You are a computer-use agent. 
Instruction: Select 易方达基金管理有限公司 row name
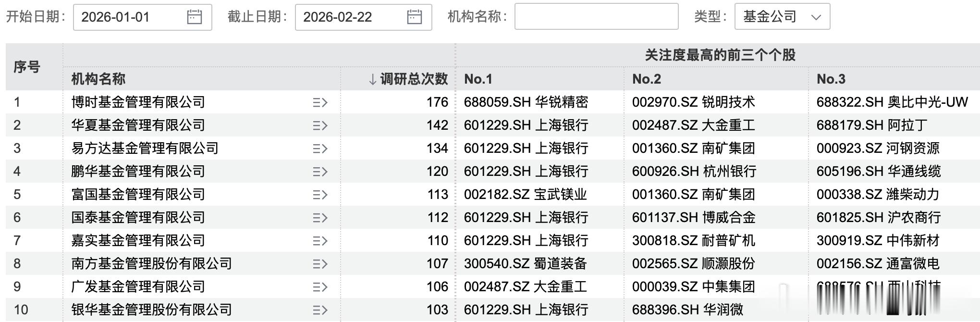145,148
